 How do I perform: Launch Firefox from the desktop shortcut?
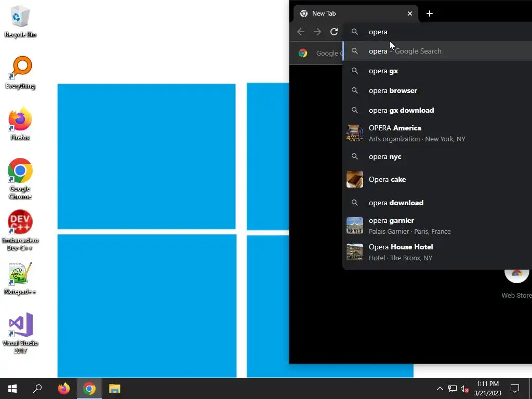pyautogui.click(x=20, y=124)
